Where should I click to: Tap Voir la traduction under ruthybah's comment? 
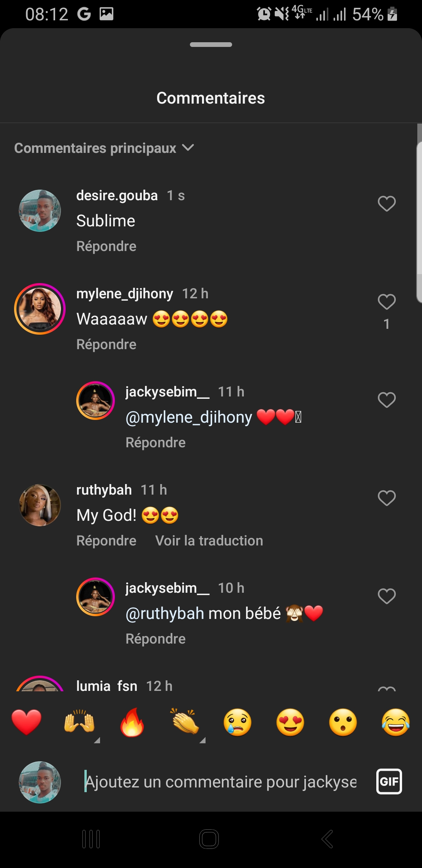tap(209, 541)
